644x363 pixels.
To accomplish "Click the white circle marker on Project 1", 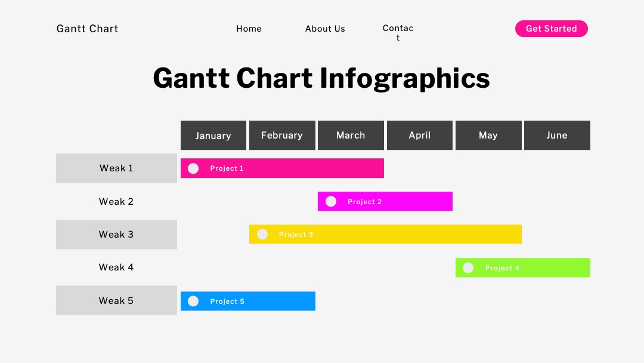I will (193, 168).
